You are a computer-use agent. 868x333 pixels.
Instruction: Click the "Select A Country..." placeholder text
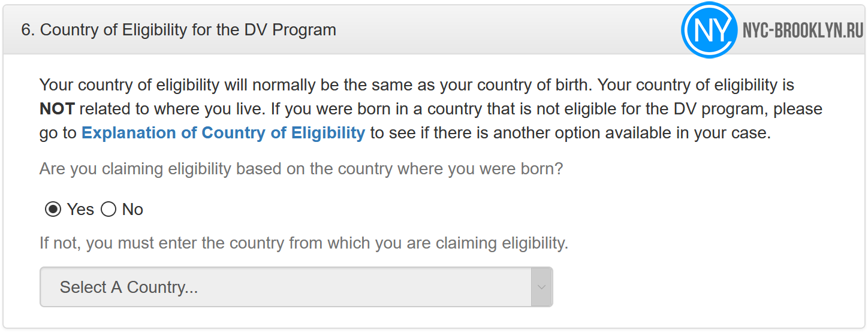[129, 287]
